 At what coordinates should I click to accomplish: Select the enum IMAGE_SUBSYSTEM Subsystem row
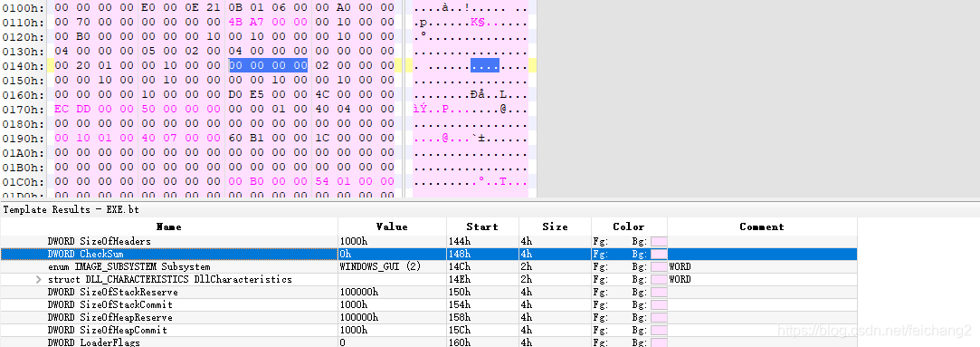429,267
